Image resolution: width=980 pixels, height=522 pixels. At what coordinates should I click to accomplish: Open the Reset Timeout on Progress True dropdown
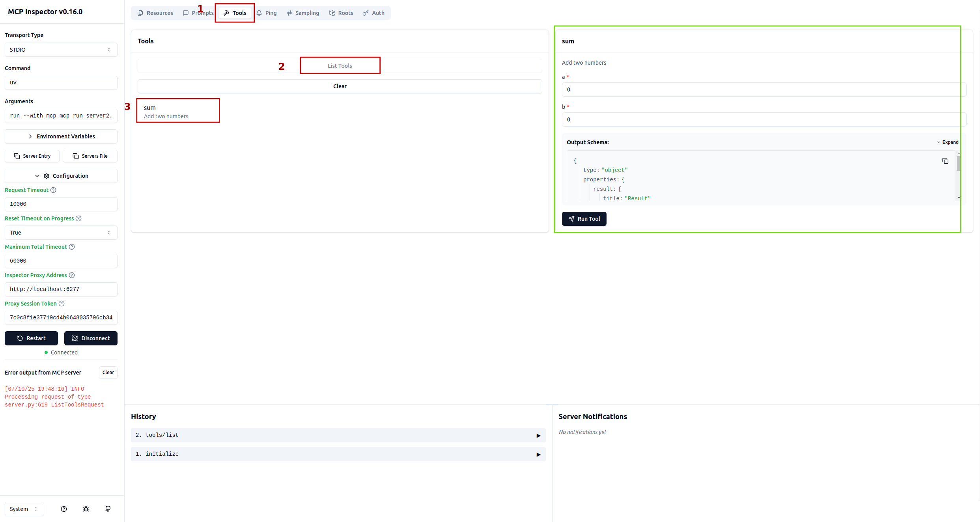pyautogui.click(x=61, y=233)
